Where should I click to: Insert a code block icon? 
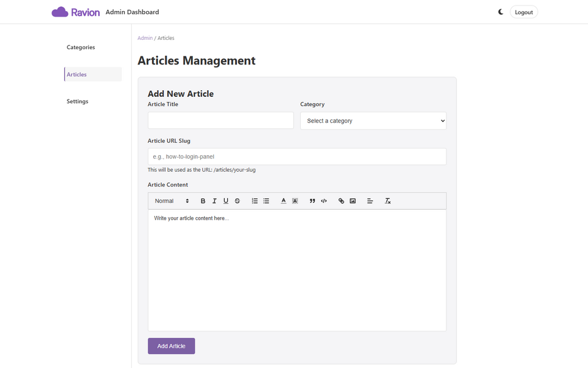point(324,201)
